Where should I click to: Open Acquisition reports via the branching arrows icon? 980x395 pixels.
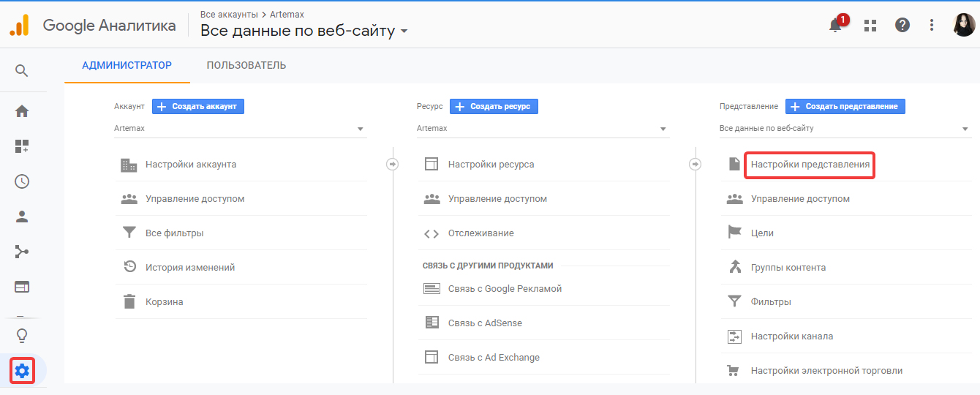click(22, 252)
